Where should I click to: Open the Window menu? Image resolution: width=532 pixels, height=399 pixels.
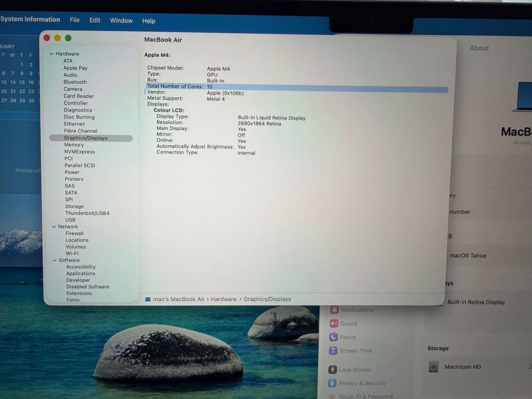pyautogui.click(x=121, y=21)
